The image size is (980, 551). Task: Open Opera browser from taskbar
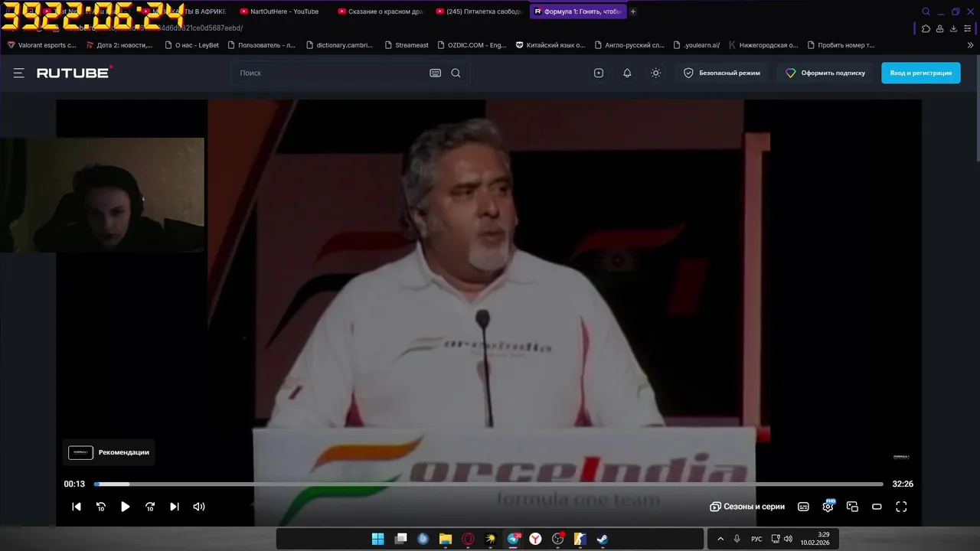click(x=468, y=539)
